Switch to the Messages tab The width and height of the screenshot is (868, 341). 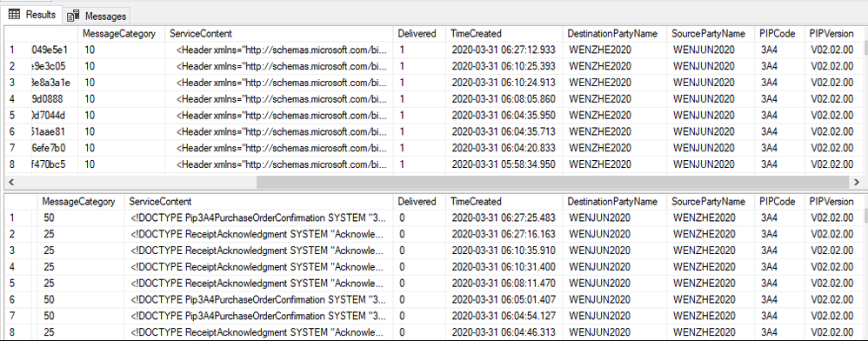click(x=97, y=16)
